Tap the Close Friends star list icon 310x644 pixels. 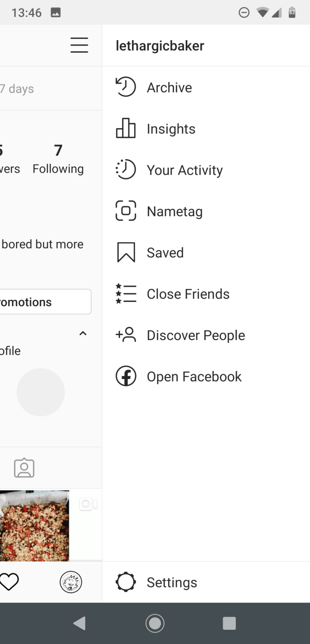click(126, 293)
